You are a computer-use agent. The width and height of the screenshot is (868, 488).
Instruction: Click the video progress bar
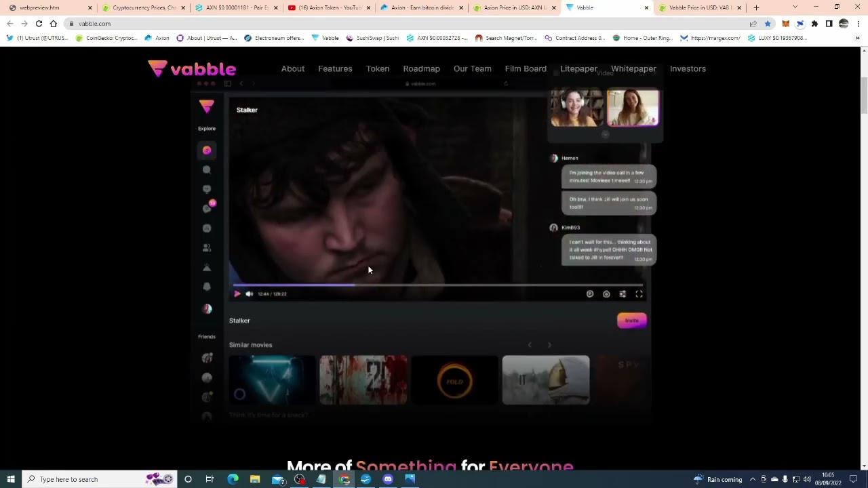pyautogui.click(x=437, y=285)
